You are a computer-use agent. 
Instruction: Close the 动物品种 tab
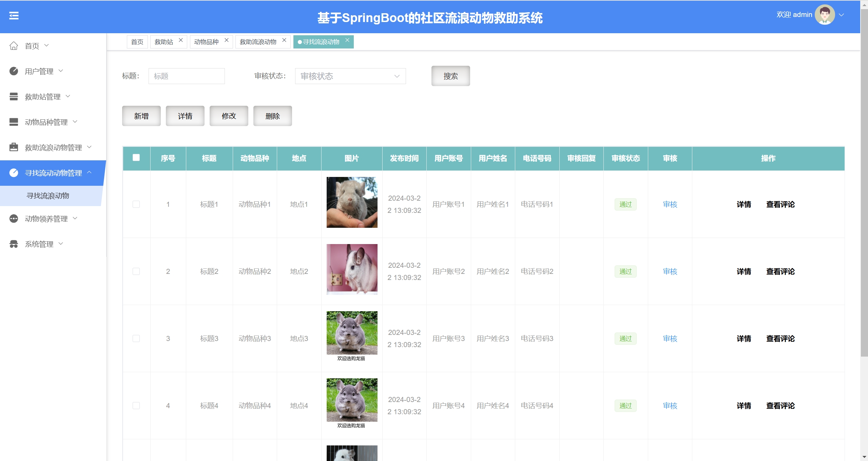point(227,40)
